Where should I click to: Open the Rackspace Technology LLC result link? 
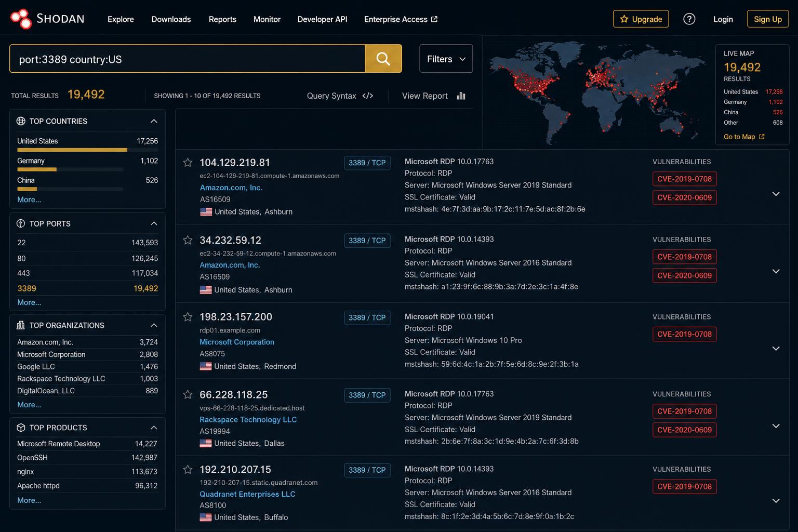(248, 419)
